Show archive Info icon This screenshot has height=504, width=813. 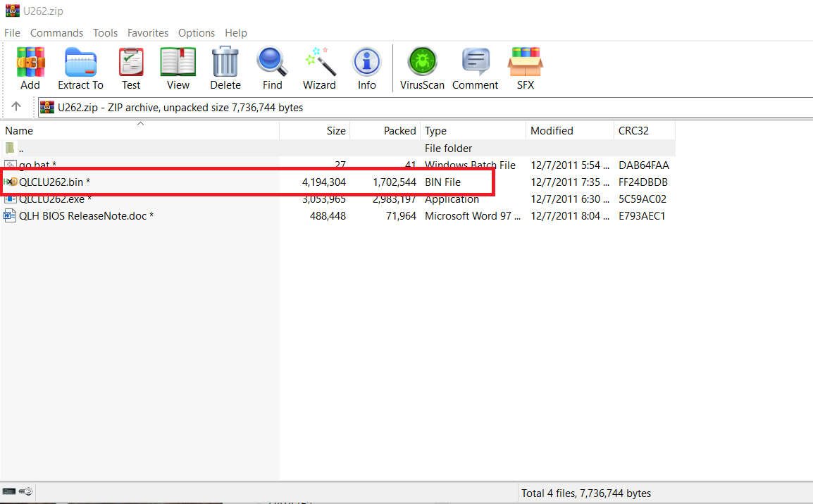[366, 62]
